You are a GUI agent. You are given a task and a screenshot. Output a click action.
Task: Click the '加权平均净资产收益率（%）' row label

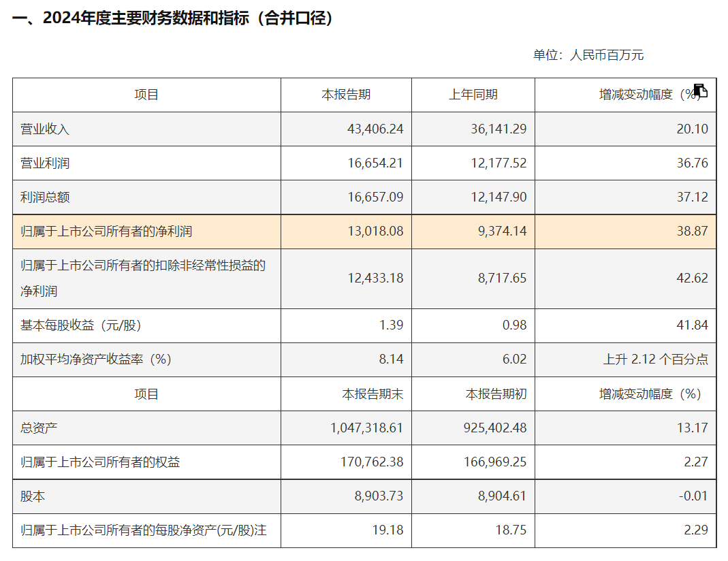click(96, 359)
